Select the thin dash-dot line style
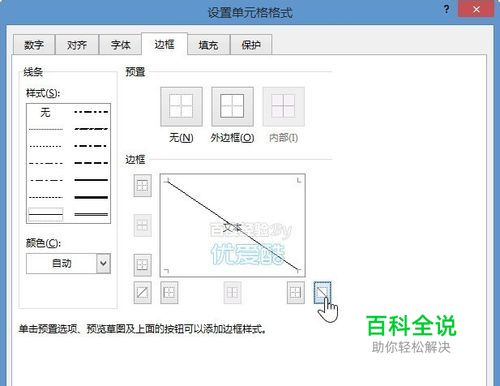The height and width of the screenshot is (386, 500). tap(46, 180)
